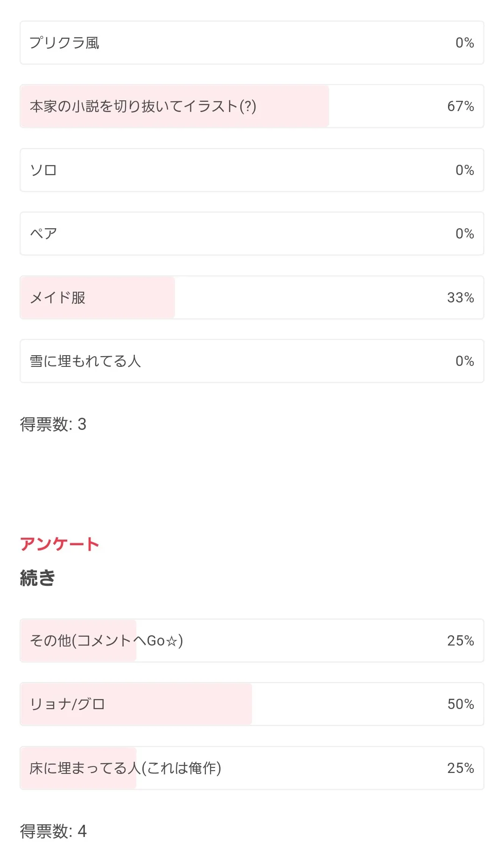Tap the red アンケート heading
The image size is (504, 864).
pos(59,544)
